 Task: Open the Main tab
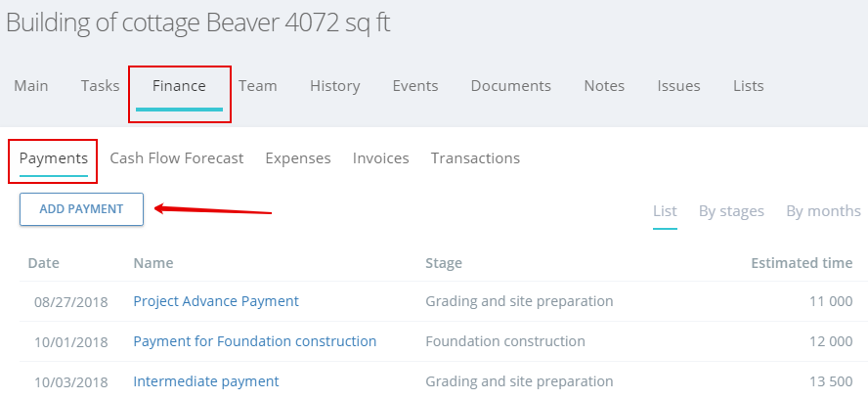(31, 86)
